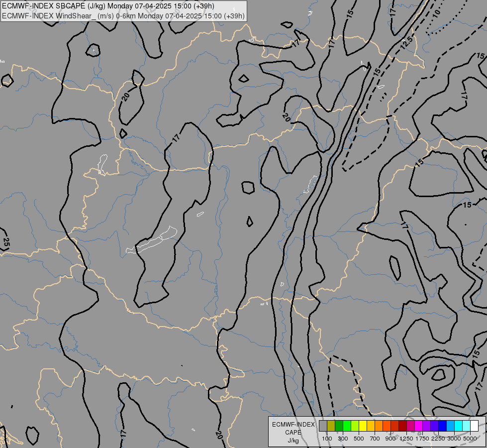Screen dimensions: 487x448
Task: Click the 500 legend value
Action: coord(359,439)
